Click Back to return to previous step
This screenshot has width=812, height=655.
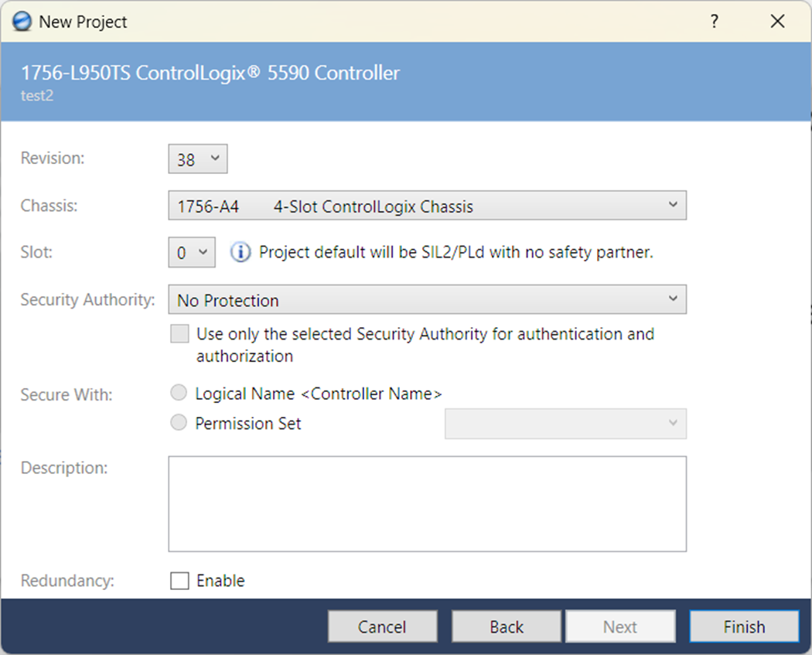pos(506,626)
